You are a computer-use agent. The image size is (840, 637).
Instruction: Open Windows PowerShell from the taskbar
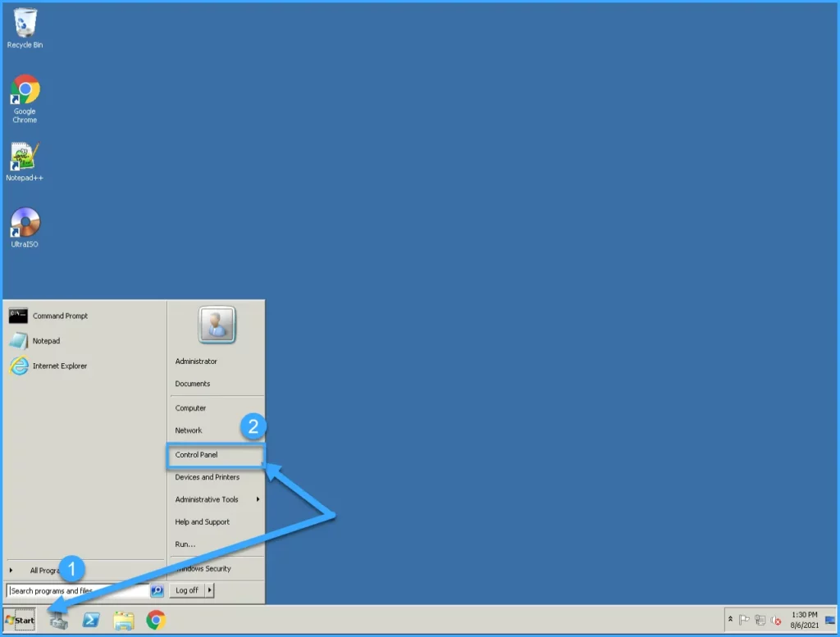click(91, 621)
